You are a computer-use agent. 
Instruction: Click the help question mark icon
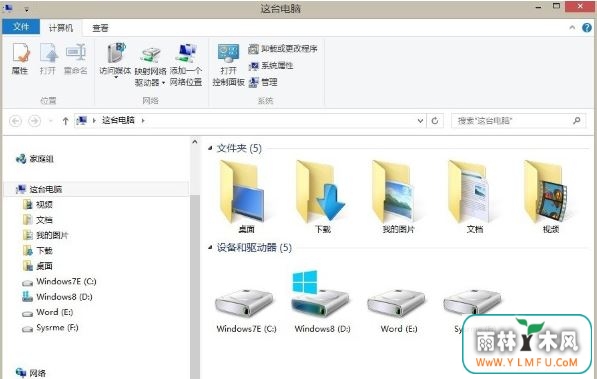pyautogui.click(x=587, y=27)
